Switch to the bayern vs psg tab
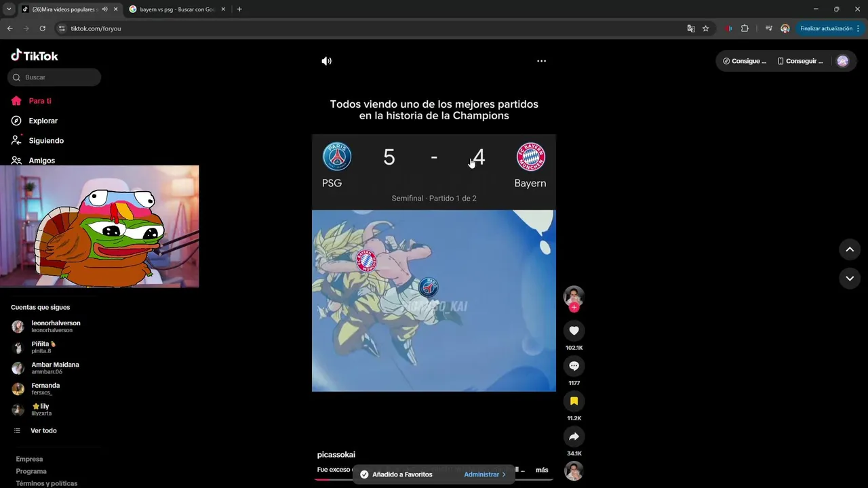868x488 pixels. 176,9
